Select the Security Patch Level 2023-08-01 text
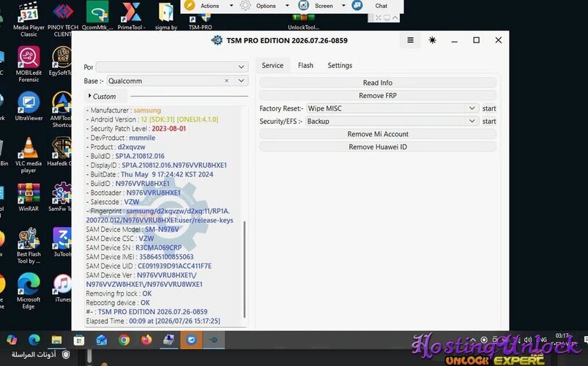Image resolution: width=588 pixels, height=366 pixels. coord(168,129)
